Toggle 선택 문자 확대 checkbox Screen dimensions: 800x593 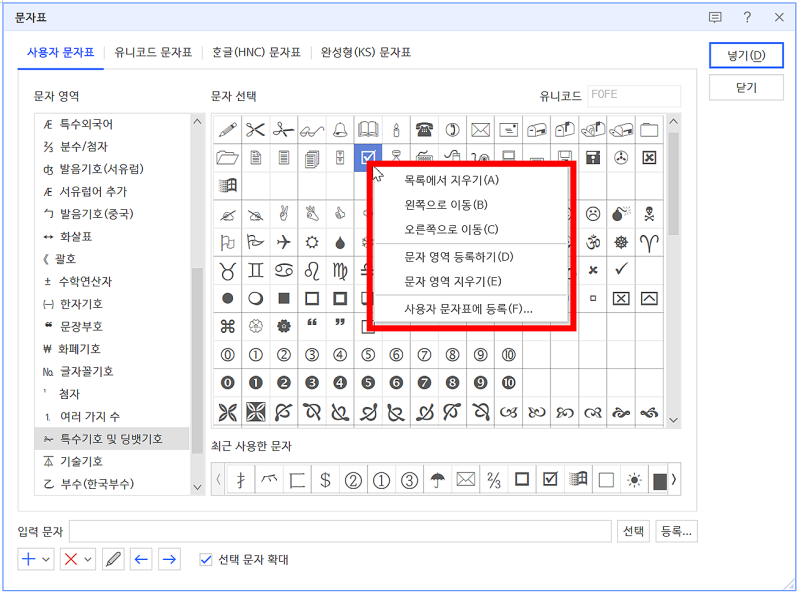click(206, 560)
